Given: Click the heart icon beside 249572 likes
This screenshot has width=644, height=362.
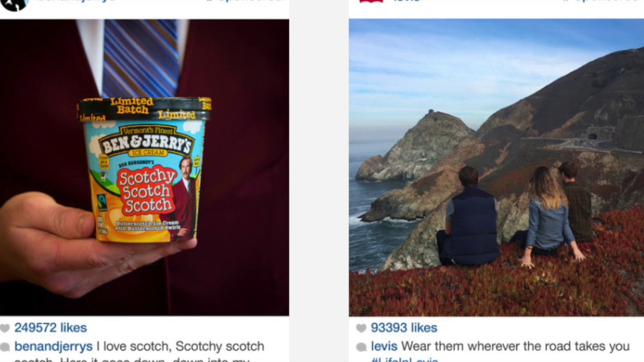Looking at the screenshot, I should [5, 328].
